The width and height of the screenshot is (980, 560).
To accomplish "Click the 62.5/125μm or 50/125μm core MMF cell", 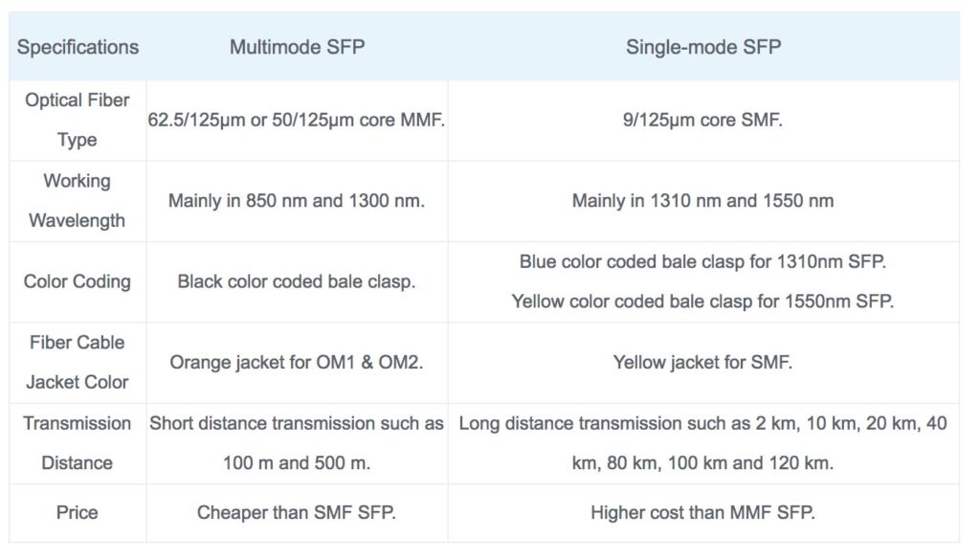I will (297, 122).
